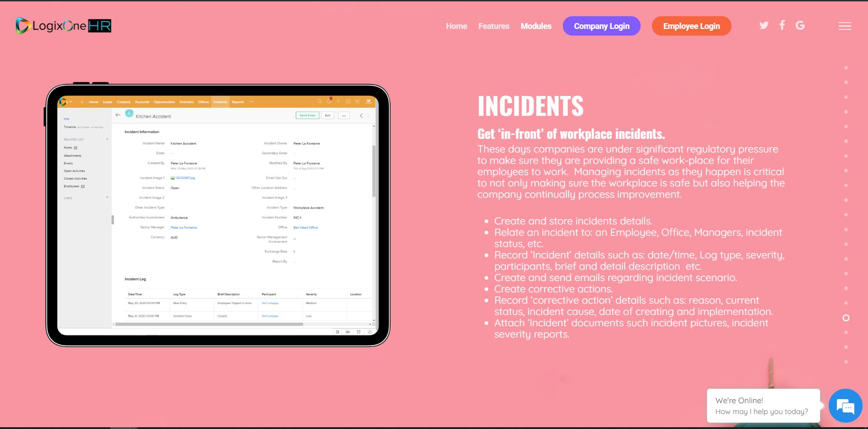Screen dimensions: 868x429
Task: Open the Google social link
Action: pos(800,25)
